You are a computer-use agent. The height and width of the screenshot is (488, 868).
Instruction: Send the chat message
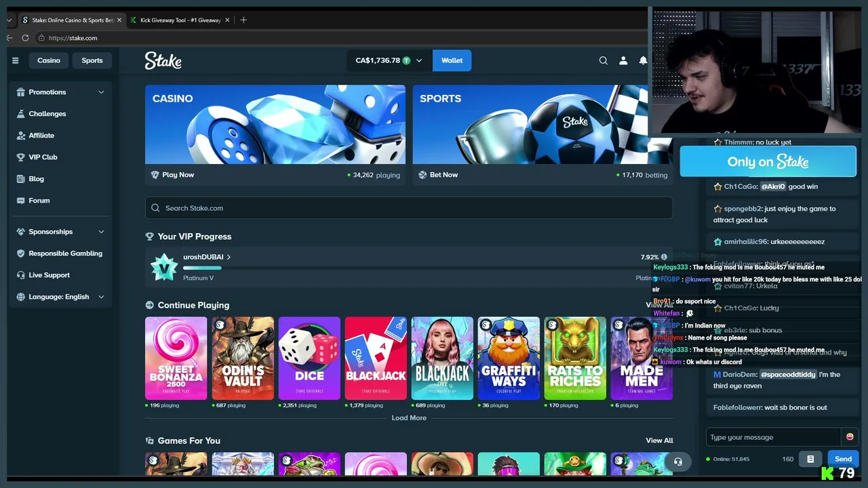point(843,459)
